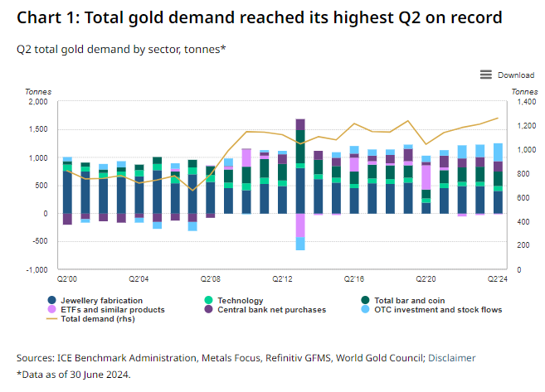Click the pink negative ETF bar segment
Screen dimensions: 545x392
pos(300,225)
